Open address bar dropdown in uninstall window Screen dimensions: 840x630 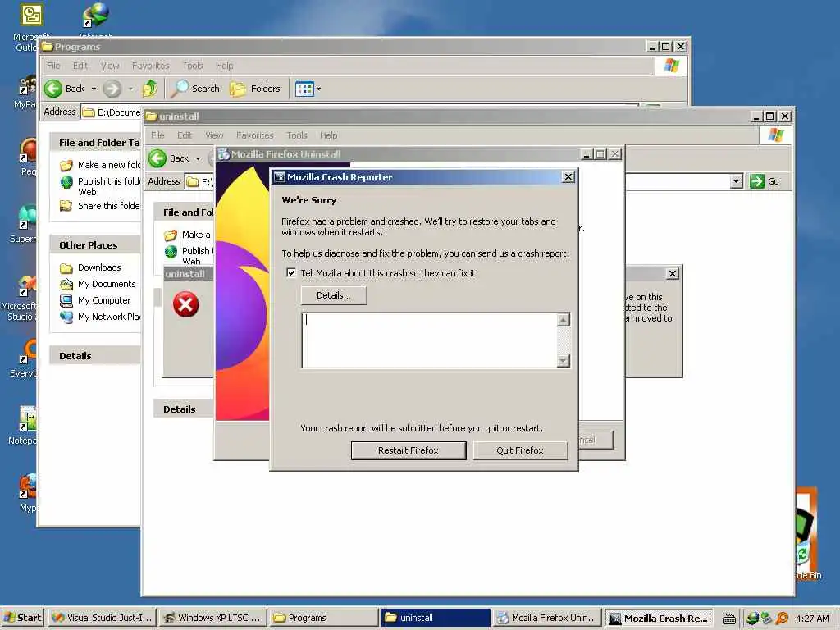pyautogui.click(x=736, y=181)
